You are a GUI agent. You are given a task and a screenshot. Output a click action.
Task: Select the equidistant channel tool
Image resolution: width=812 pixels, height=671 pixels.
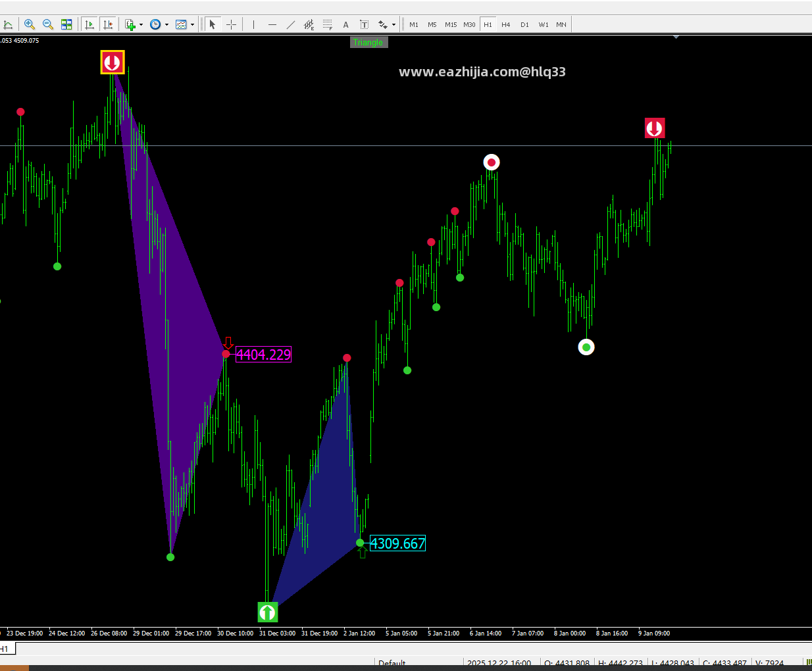pyautogui.click(x=309, y=24)
